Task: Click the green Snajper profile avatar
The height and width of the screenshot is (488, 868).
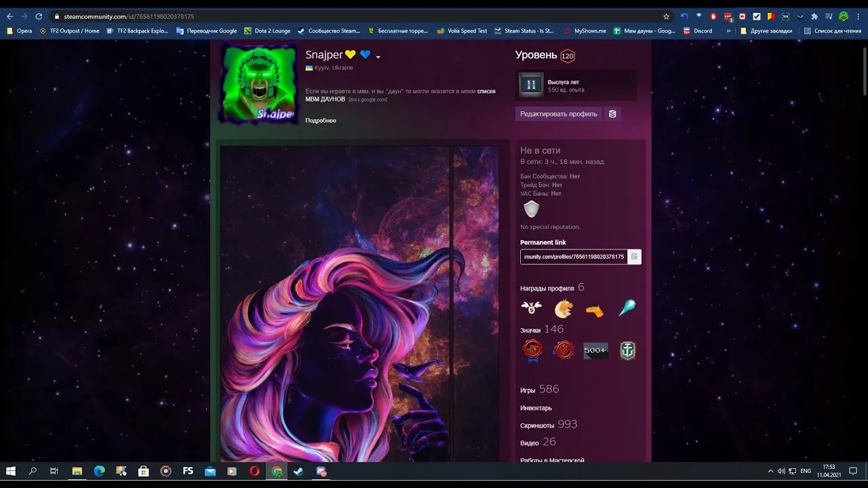Action: [x=259, y=83]
